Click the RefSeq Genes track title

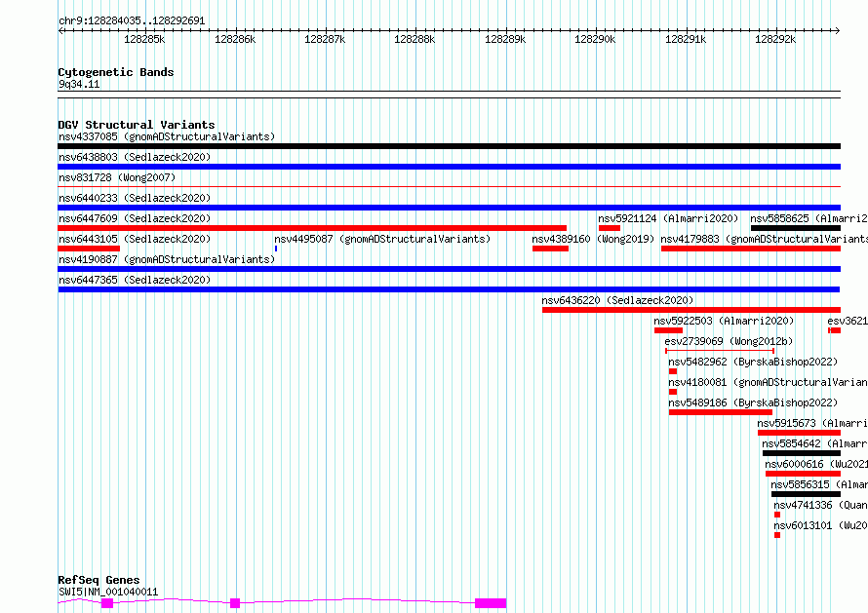(99, 580)
